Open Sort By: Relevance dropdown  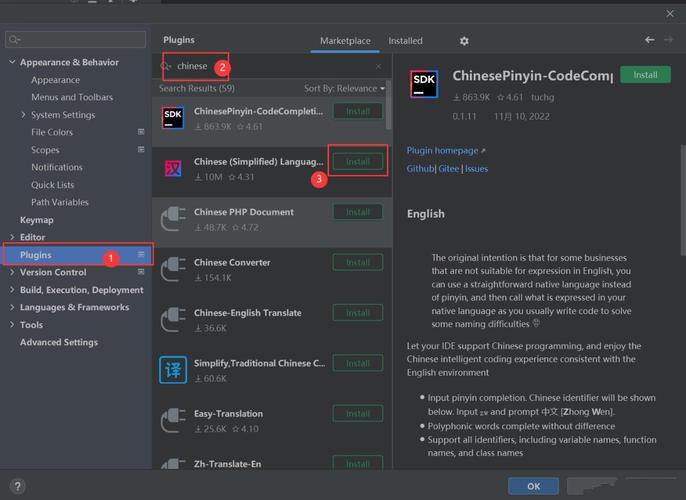click(x=344, y=88)
